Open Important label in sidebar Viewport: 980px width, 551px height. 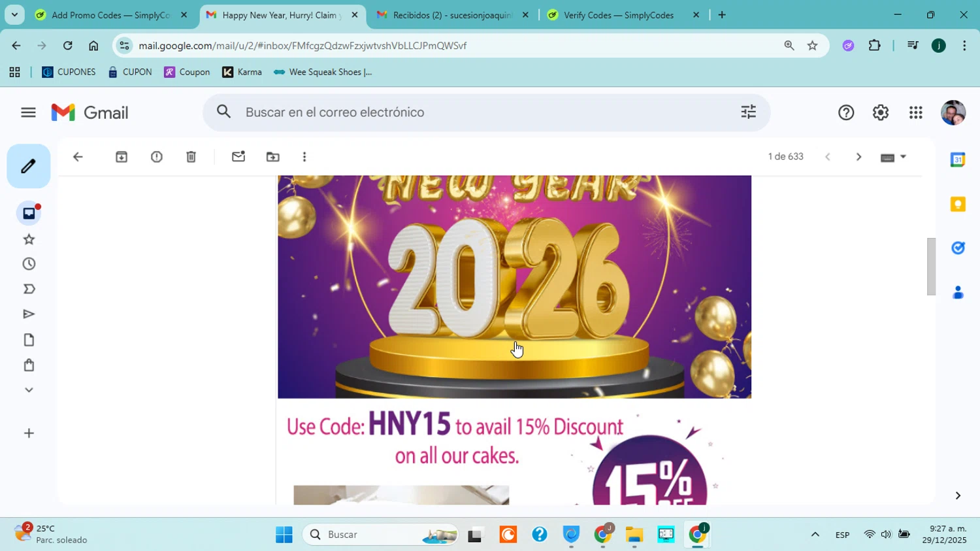pyautogui.click(x=29, y=289)
